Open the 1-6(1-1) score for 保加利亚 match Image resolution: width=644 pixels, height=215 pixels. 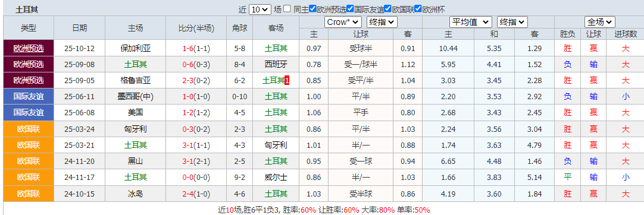[196, 48]
